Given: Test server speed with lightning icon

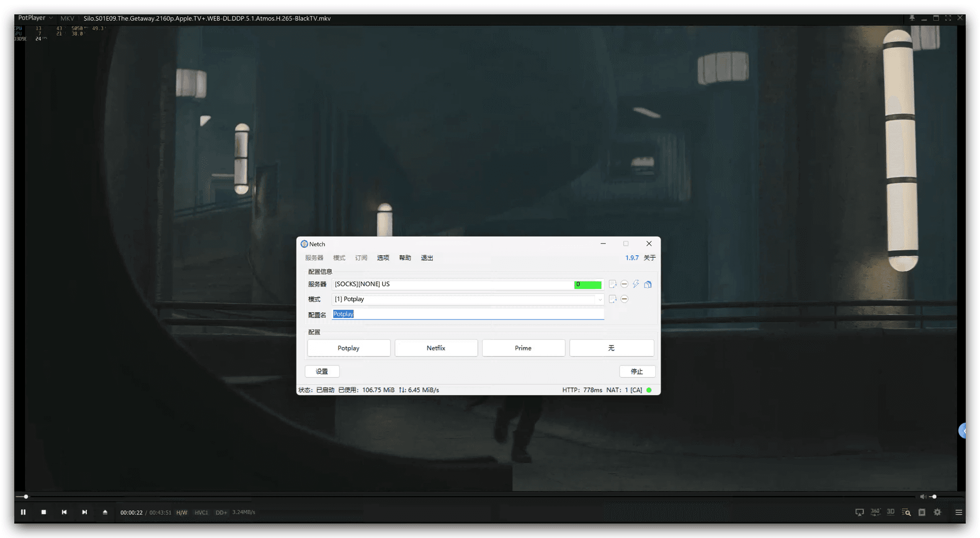Looking at the screenshot, I should coord(636,284).
